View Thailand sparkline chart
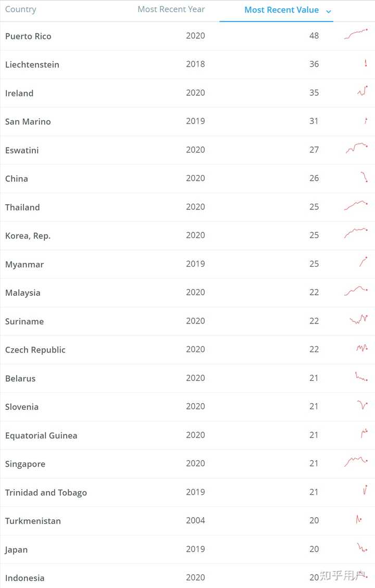Viewport: 375px width, 588px height. tap(356, 205)
